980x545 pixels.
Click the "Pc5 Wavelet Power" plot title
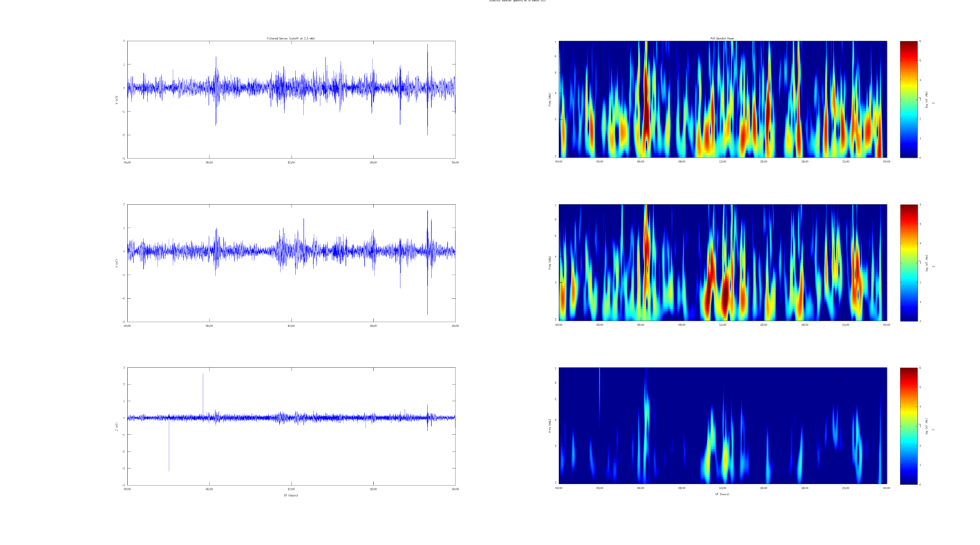[722, 38]
